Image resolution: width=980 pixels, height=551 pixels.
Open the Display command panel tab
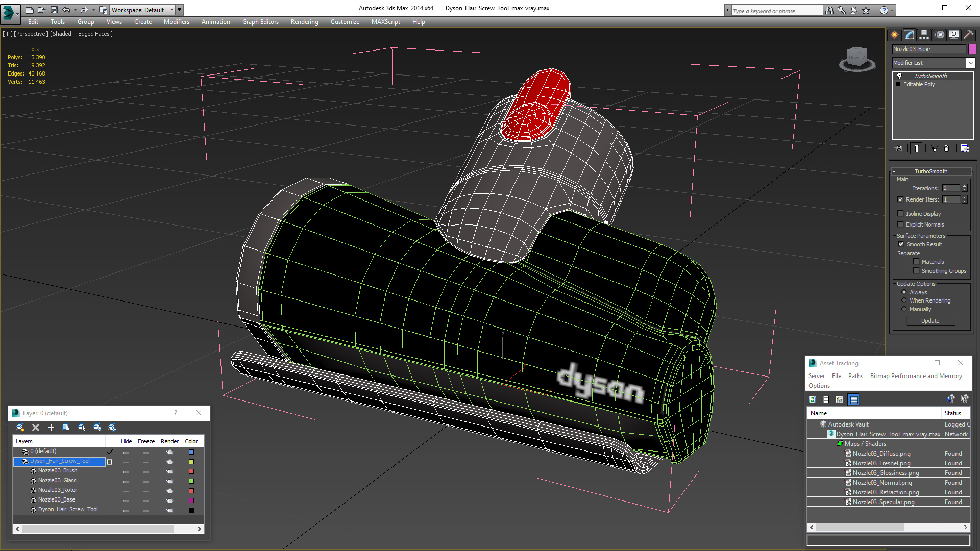tap(954, 35)
